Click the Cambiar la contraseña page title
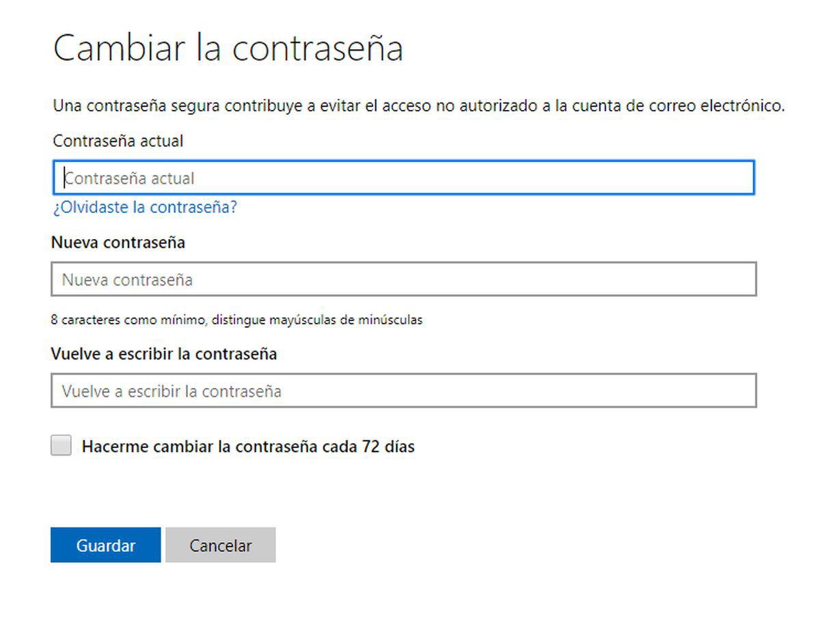This screenshot has width=820, height=644. [x=229, y=47]
